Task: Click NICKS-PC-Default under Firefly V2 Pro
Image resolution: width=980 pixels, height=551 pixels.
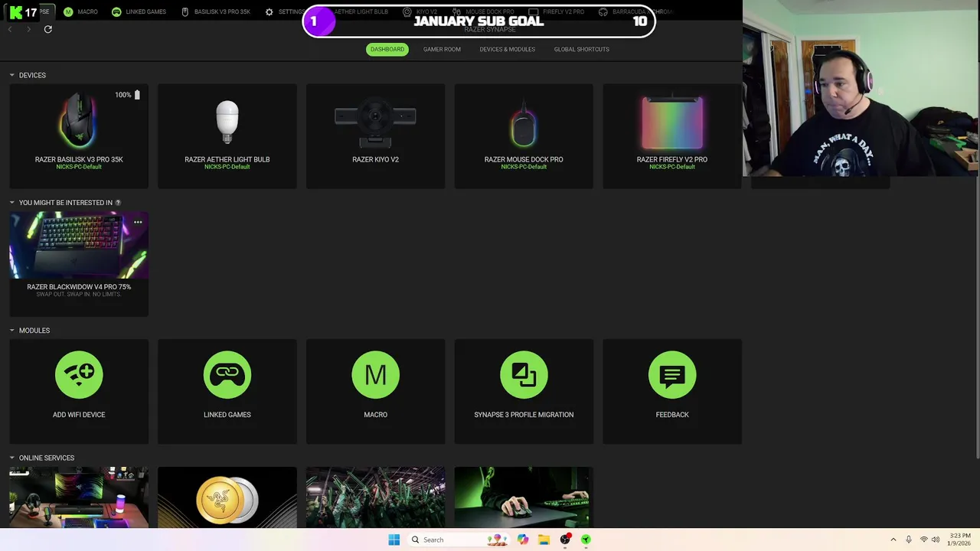Action: (672, 167)
